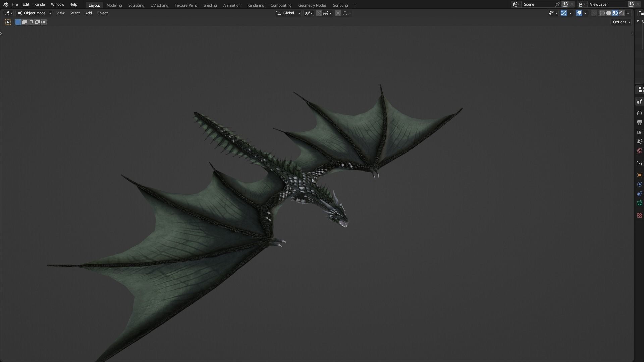Open the Texture properties tab
The width and height of the screenshot is (644, 362).
coord(639,215)
